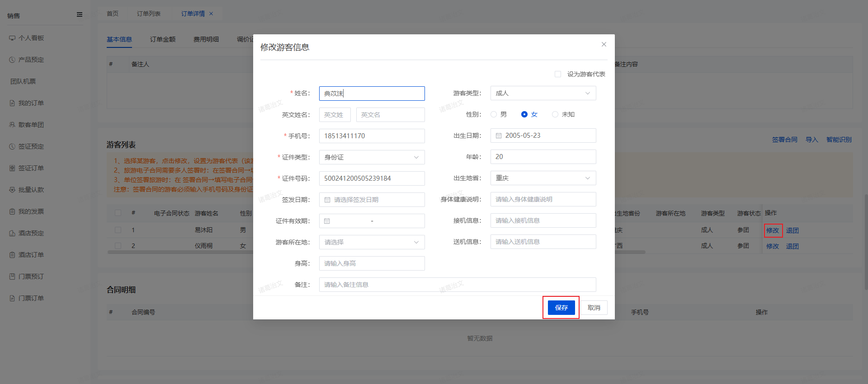Check the 设为游客代表 checkbox
This screenshot has height=384, width=868.
click(558, 74)
